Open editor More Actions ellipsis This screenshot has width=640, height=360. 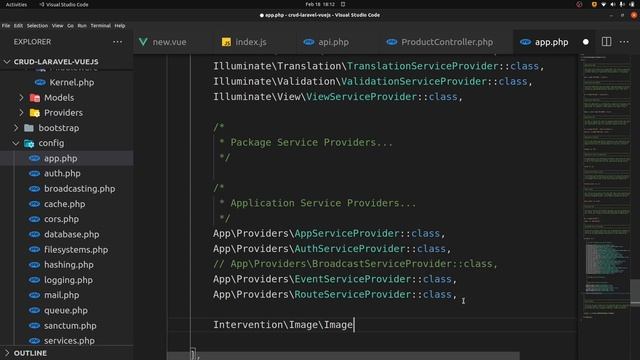624,42
